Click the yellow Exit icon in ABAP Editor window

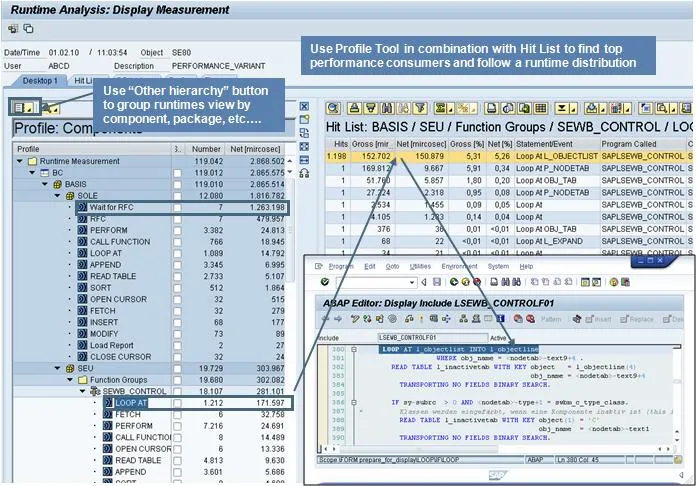click(465, 282)
